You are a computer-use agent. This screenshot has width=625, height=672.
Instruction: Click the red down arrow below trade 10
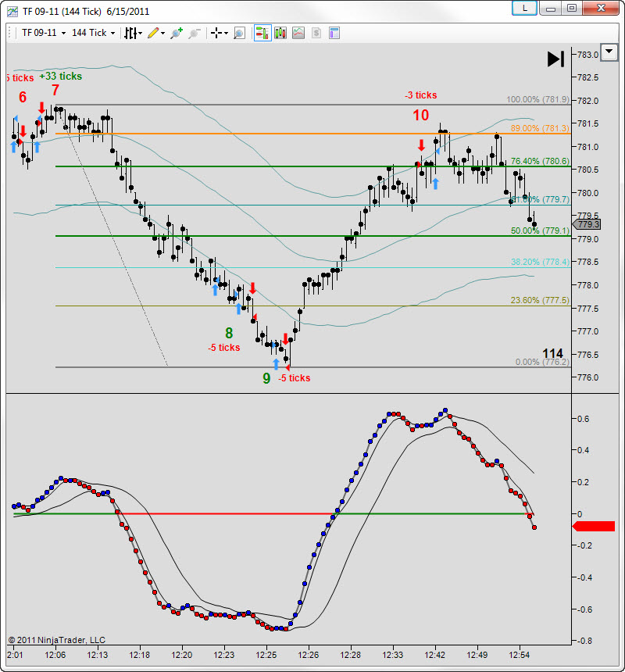point(422,145)
